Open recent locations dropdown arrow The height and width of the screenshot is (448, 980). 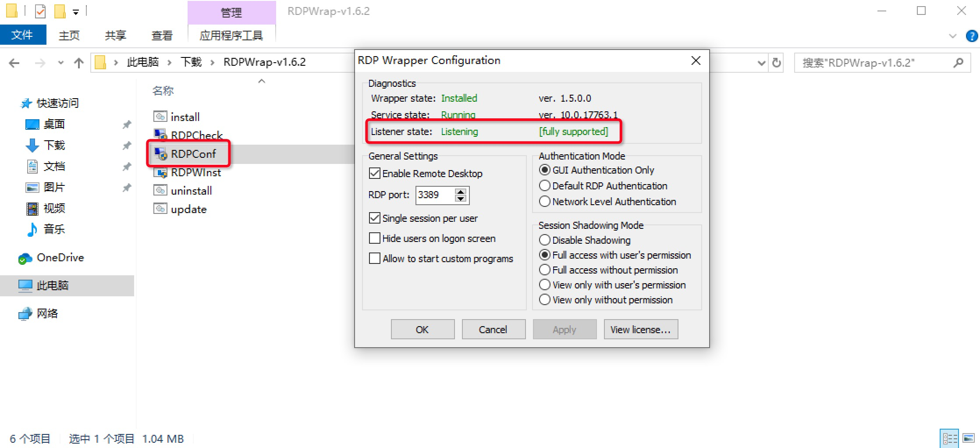pyautogui.click(x=60, y=63)
